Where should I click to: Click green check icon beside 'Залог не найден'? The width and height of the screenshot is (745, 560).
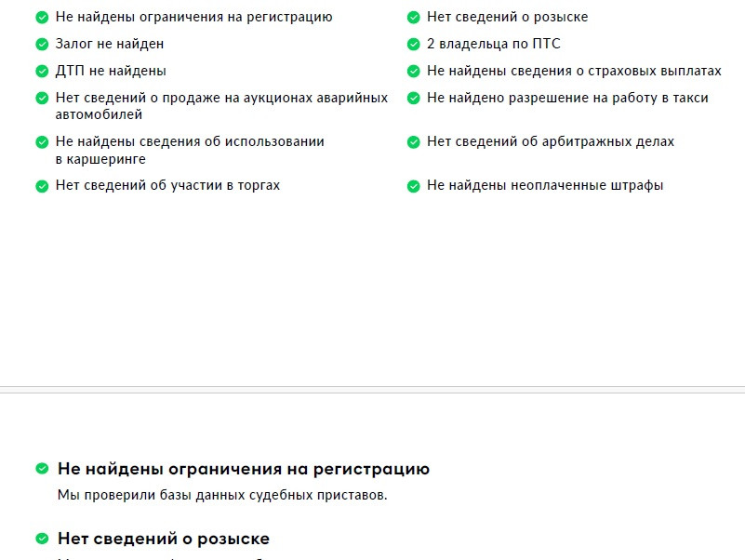[x=42, y=45]
